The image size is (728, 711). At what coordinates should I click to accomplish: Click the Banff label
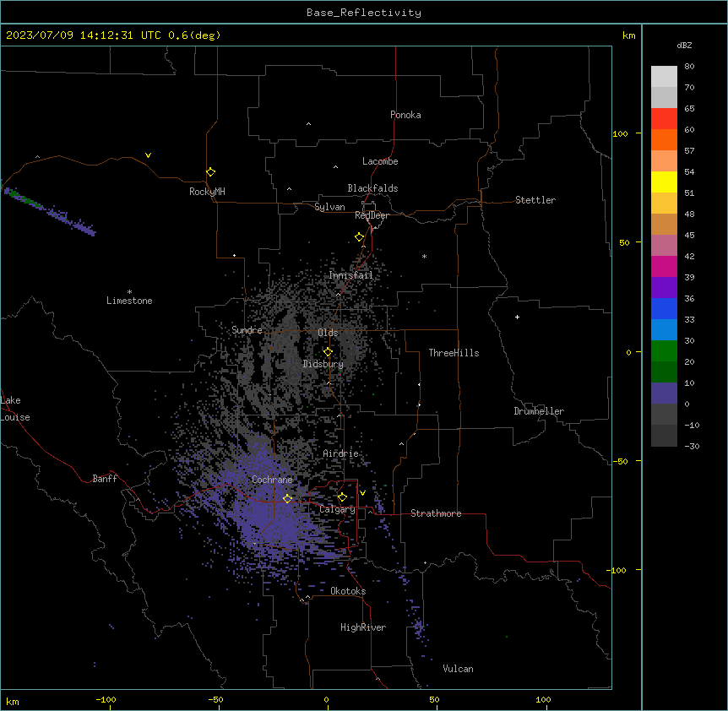point(105,479)
